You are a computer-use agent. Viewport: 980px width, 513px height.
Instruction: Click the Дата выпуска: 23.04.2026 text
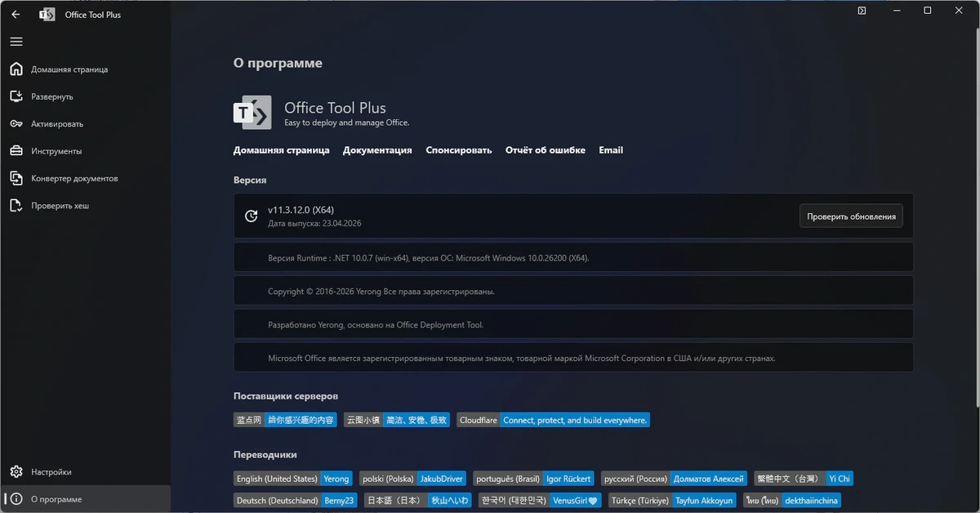(314, 223)
